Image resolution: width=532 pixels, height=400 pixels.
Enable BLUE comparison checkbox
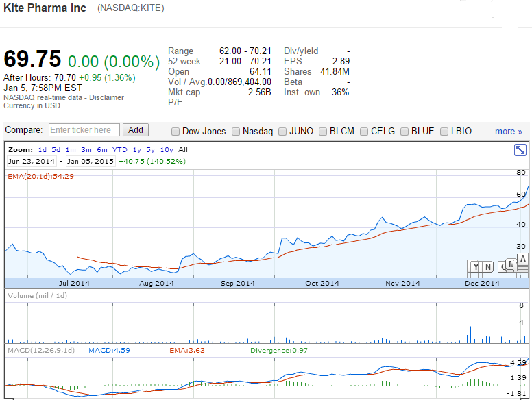(404, 132)
